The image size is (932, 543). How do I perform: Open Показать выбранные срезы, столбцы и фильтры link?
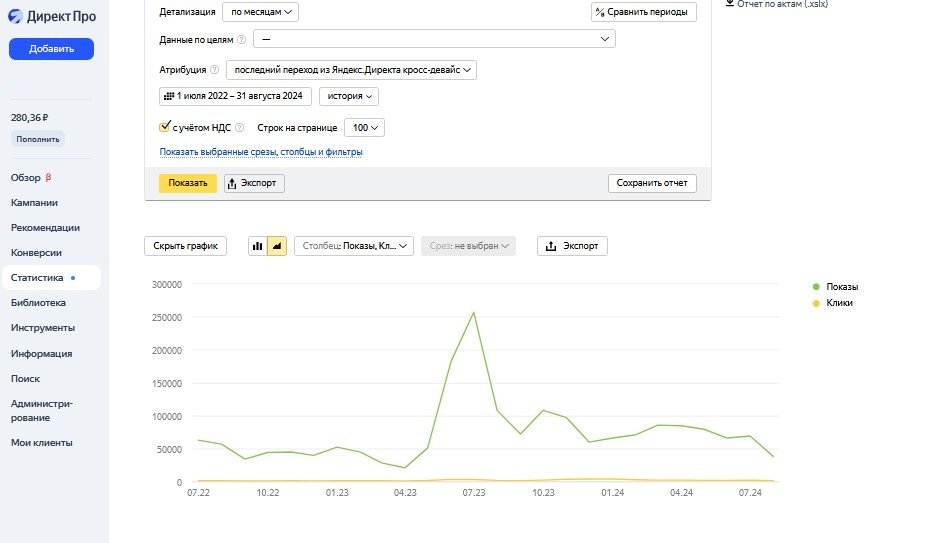[x=261, y=152]
